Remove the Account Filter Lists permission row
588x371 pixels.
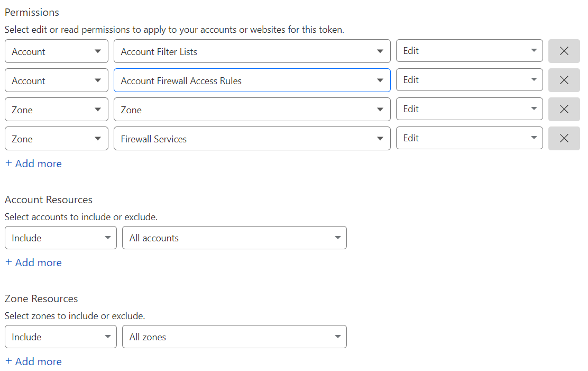point(564,51)
